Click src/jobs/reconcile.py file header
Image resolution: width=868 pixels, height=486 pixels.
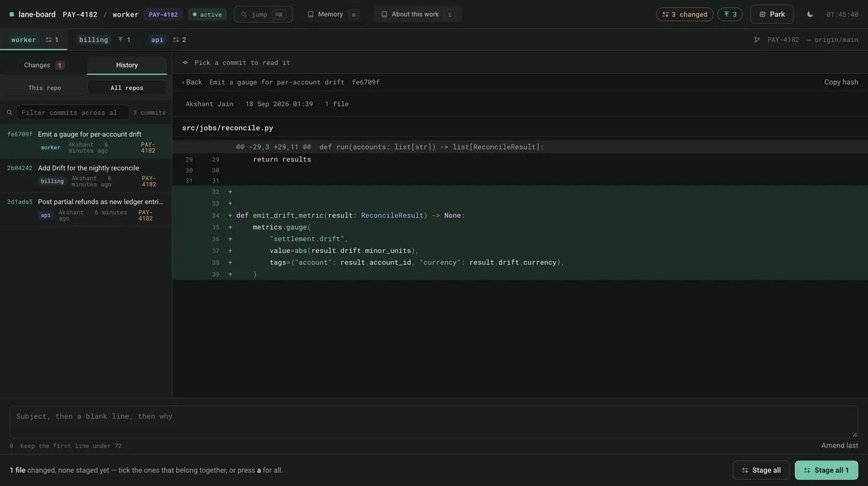tap(228, 128)
